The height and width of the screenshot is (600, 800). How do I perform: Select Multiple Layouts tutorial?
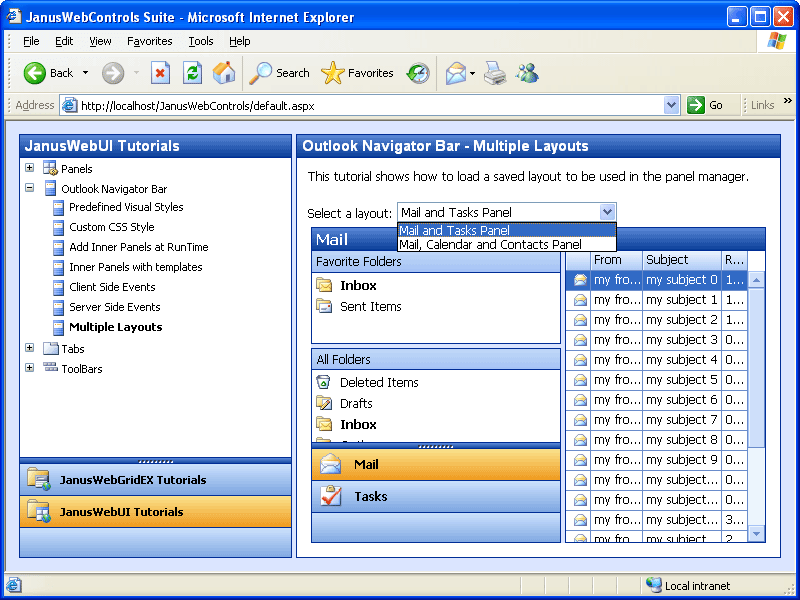tap(116, 327)
